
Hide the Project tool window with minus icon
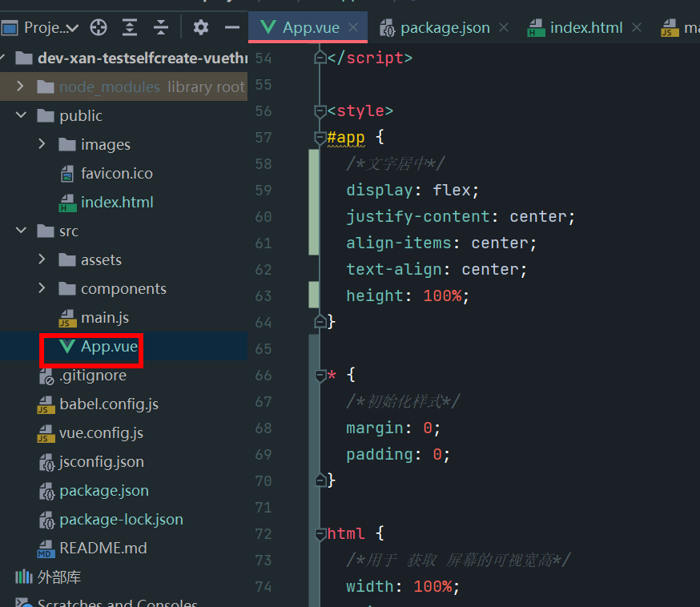click(x=232, y=27)
